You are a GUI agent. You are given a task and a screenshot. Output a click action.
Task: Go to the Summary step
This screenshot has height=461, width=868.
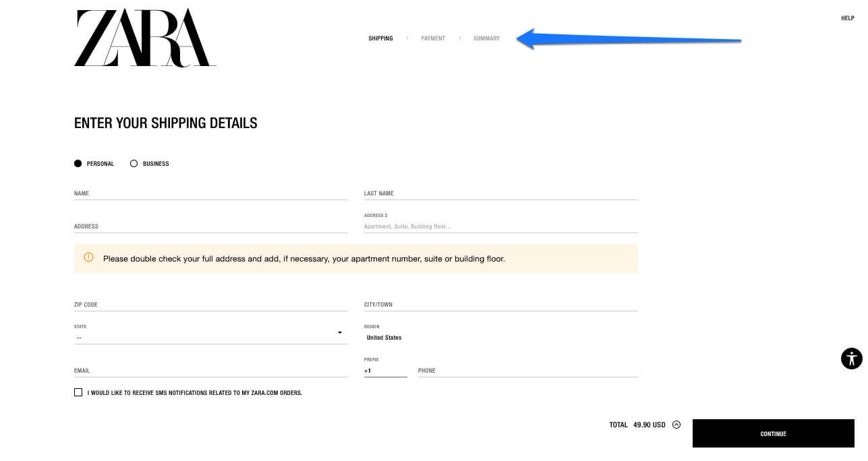point(486,38)
